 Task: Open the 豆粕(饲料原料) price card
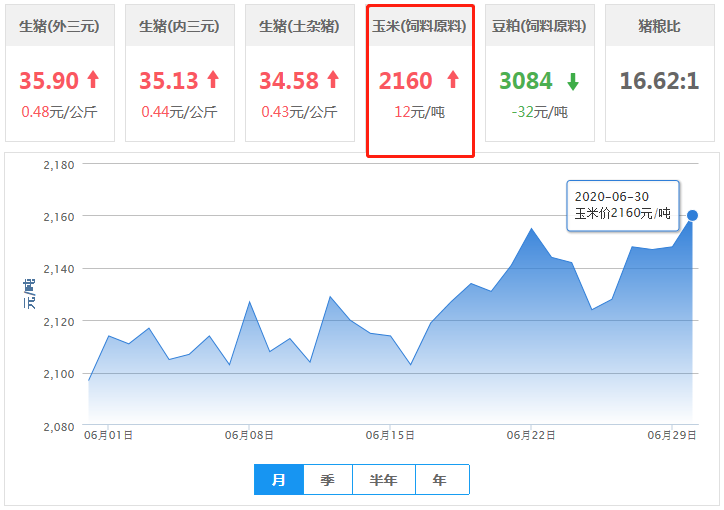tap(540, 73)
